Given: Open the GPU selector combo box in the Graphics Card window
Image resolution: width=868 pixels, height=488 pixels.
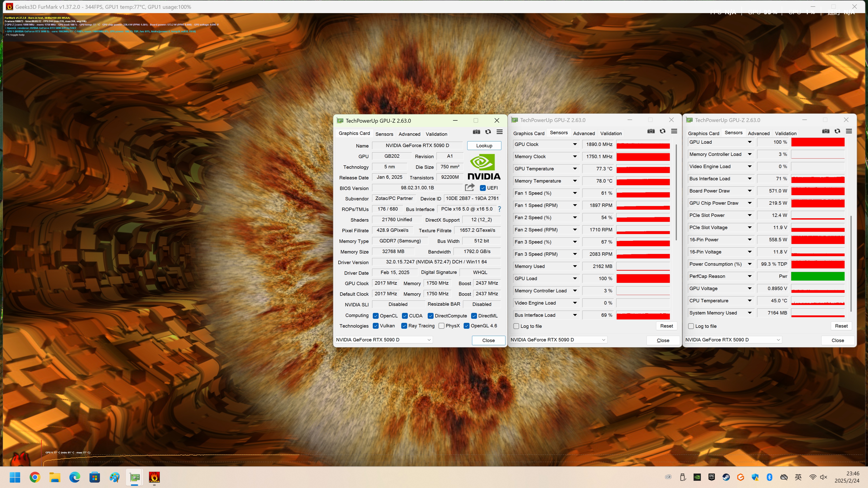Looking at the screenshot, I should click(384, 340).
